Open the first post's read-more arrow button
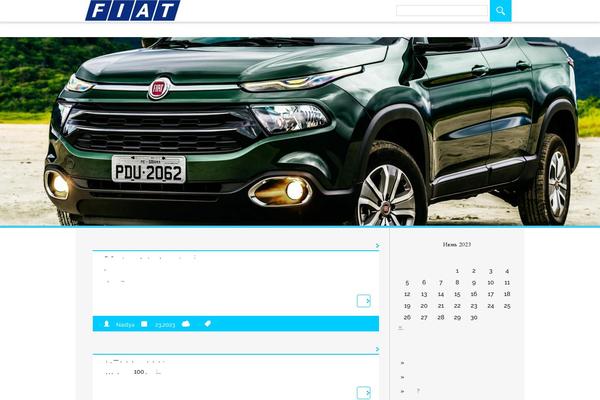600x400 pixels. (364, 301)
